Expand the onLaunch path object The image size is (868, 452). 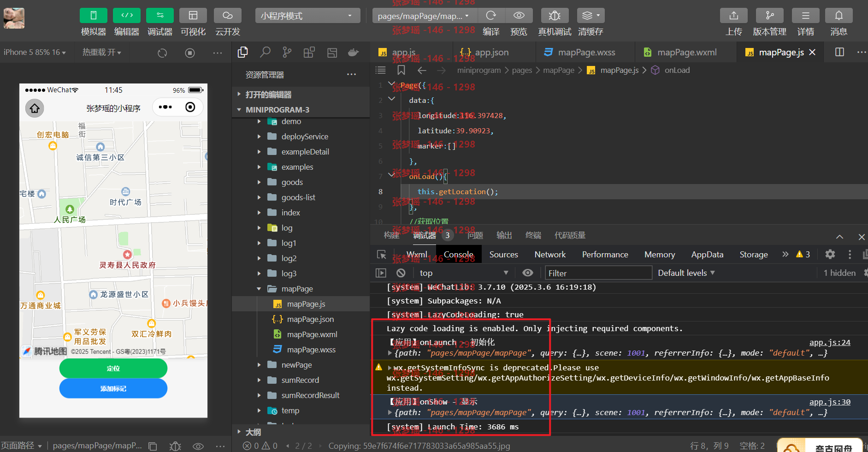390,353
